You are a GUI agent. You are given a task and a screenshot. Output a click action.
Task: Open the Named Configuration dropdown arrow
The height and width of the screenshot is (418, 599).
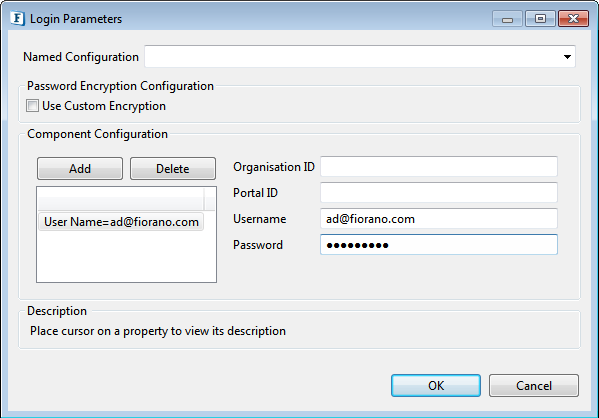pos(567,57)
